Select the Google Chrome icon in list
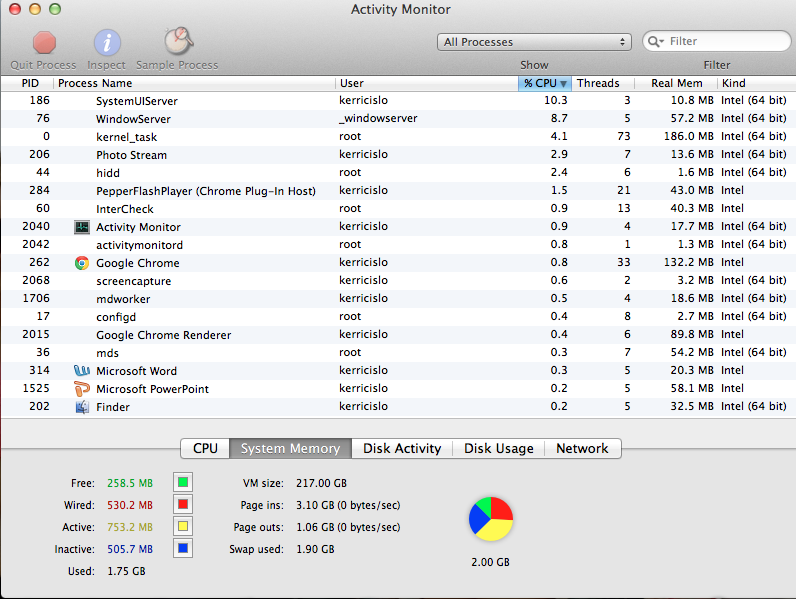 (82, 263)
